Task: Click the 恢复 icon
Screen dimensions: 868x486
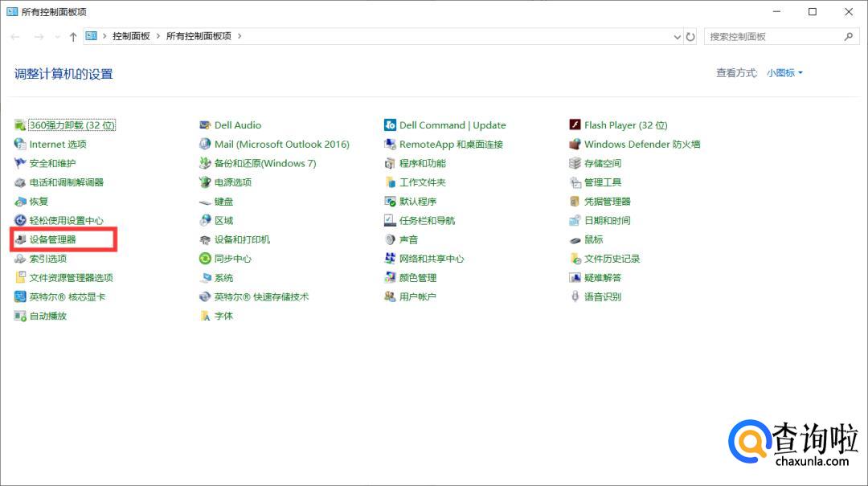Action: point(20,202)
